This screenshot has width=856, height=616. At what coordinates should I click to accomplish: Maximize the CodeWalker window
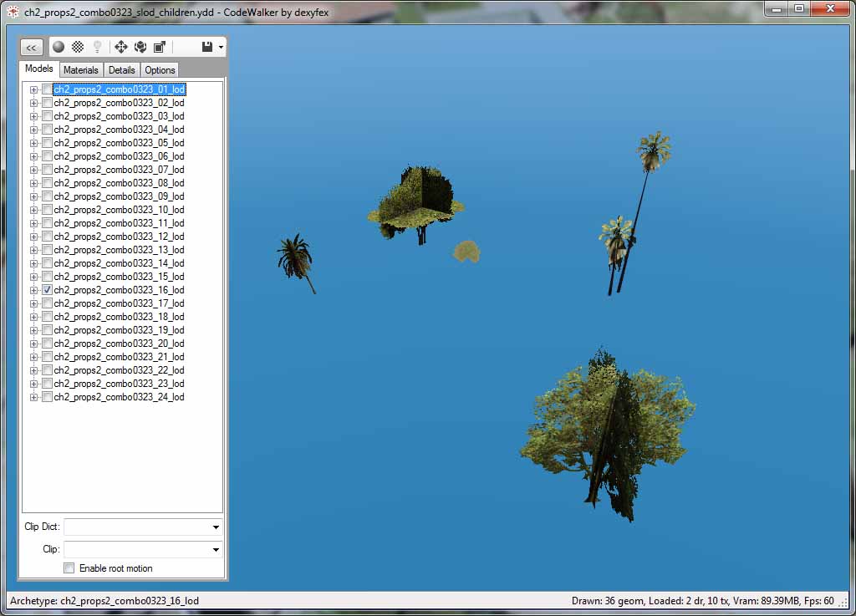[x=799, y=8]
